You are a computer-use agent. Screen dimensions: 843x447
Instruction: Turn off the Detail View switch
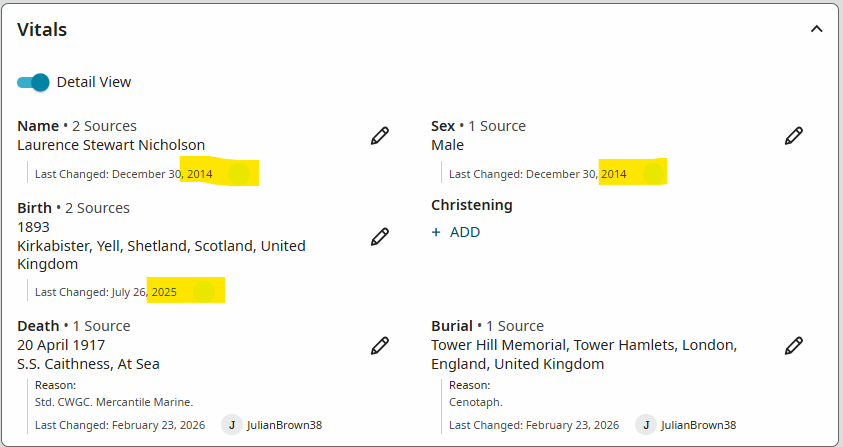(x=33, y=82)
